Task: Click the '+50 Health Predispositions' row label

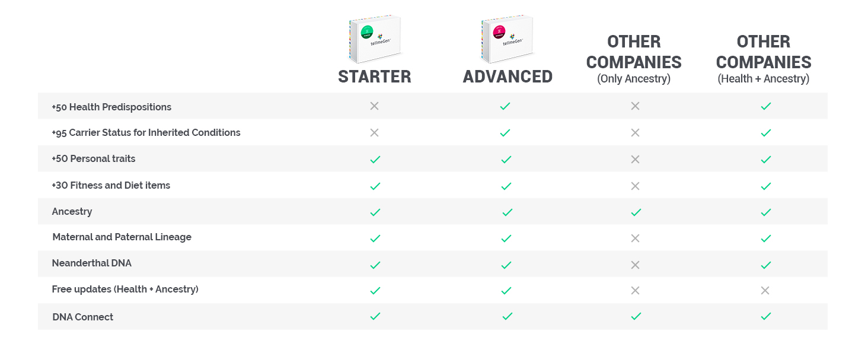Action: (x=111, y=107)
